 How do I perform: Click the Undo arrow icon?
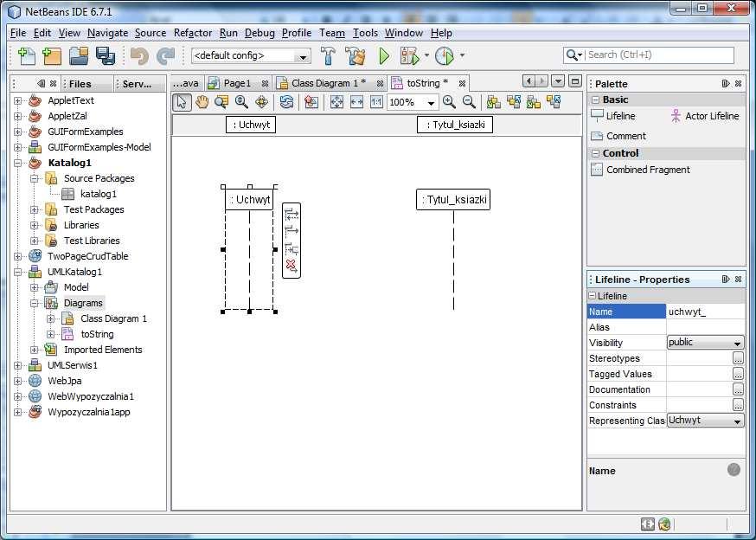(x=139, y=56)
